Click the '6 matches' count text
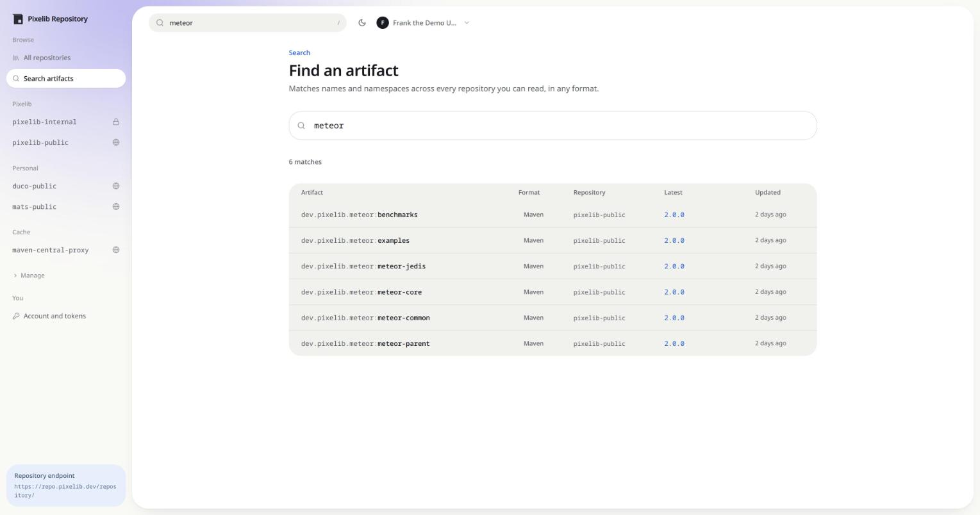 pyautogui.click(x=305, y=162)
